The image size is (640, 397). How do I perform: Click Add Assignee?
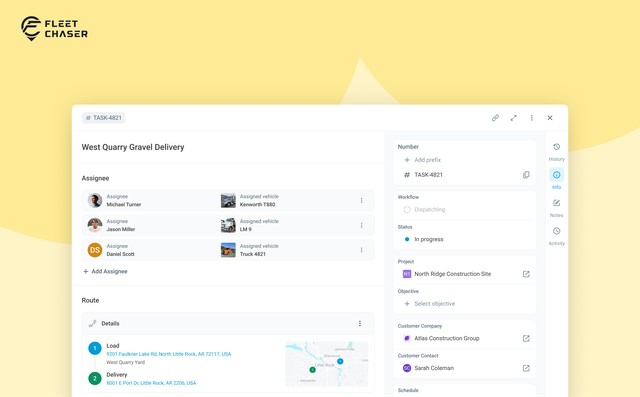(x=105, y=271)
